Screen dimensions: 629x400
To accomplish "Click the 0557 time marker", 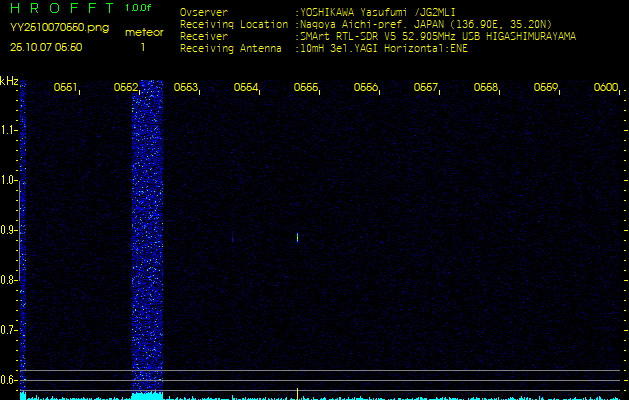I will pos(426,87).
